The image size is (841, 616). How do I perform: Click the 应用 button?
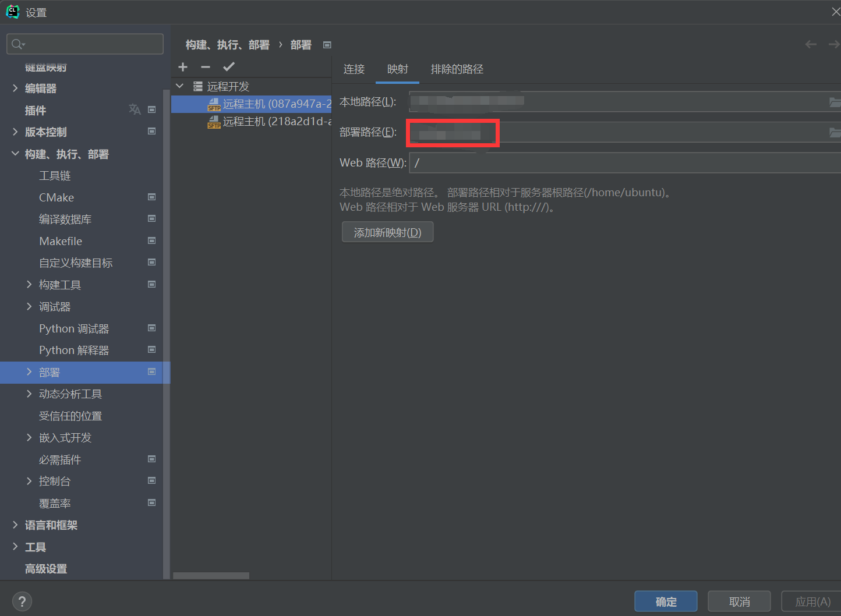(812, 601)
